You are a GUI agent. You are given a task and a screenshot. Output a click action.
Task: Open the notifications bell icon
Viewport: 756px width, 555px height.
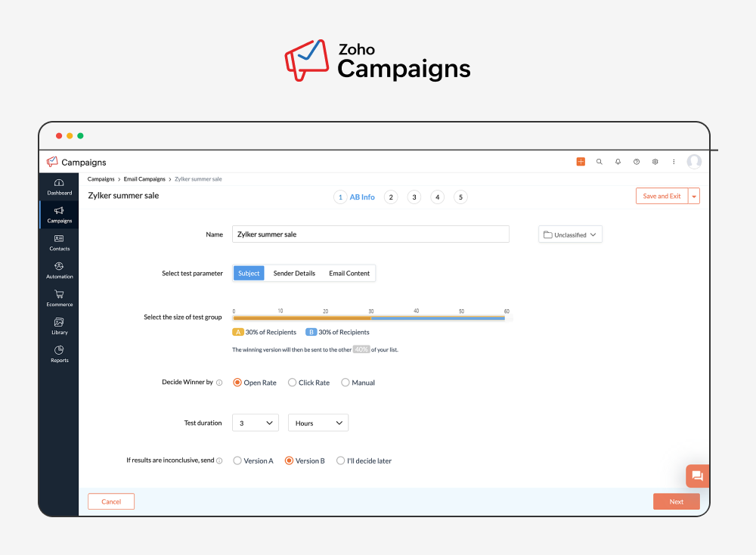click(618, 162)
